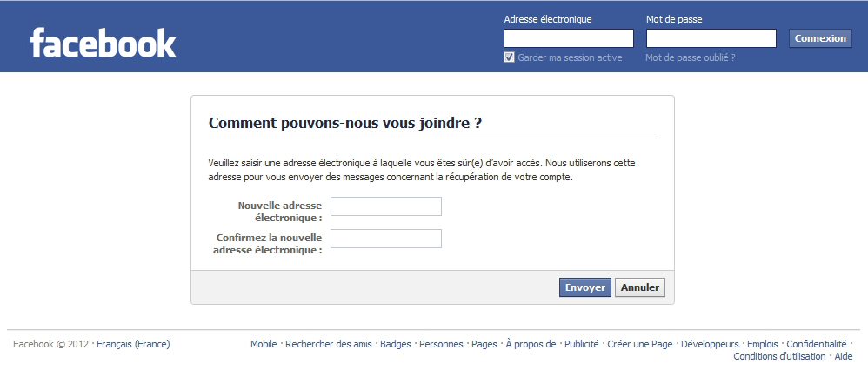Open the Badges footer link
This screenshot has width=868, height=371.
point(396,344)
